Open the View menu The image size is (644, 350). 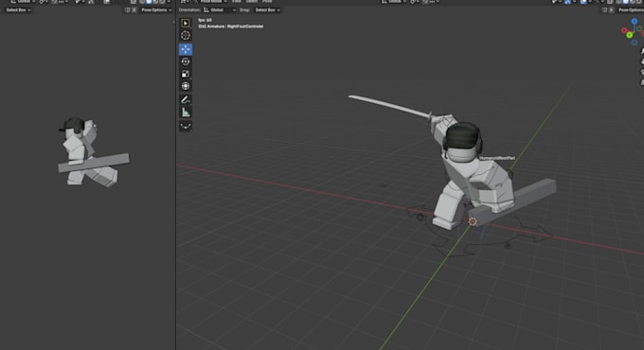tap(236, 2)
